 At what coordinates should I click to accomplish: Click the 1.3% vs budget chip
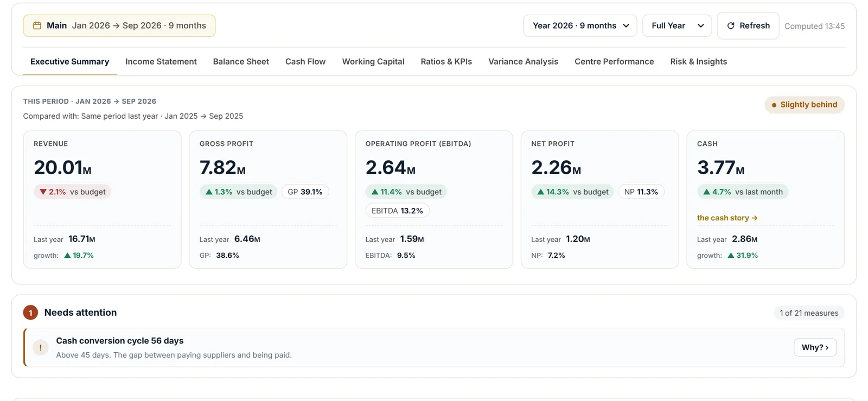(239, 192)
